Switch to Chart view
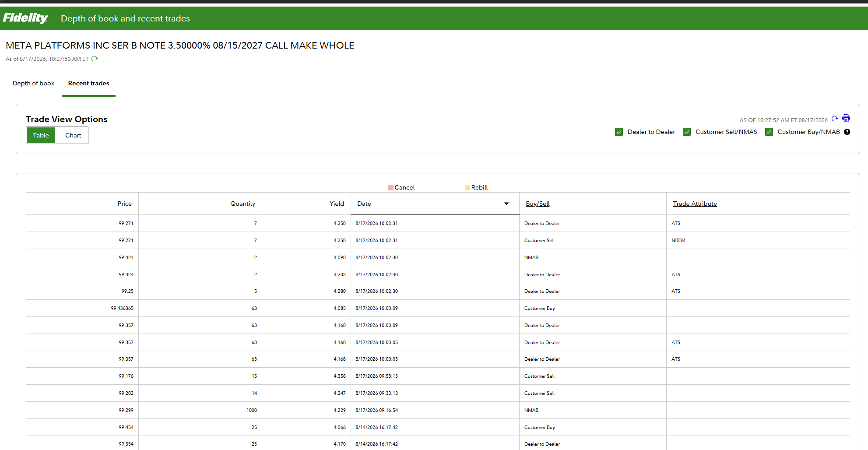 [x=73, y=135]
